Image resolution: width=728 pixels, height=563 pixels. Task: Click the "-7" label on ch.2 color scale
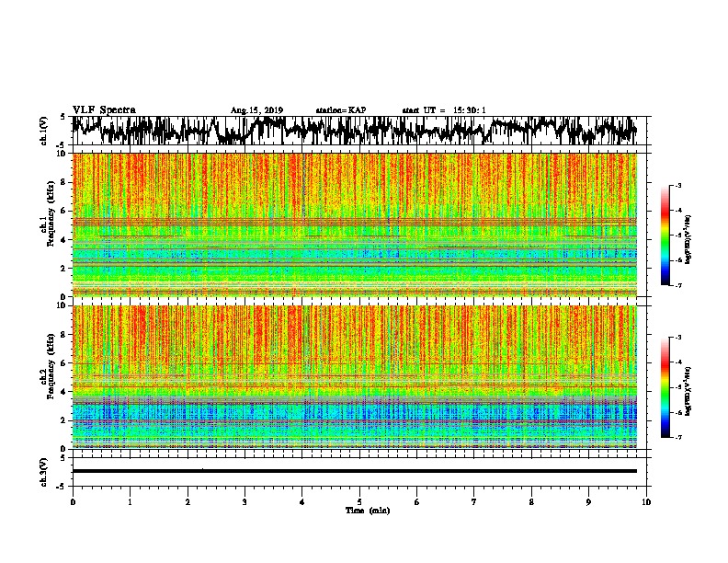click(677, 437)
